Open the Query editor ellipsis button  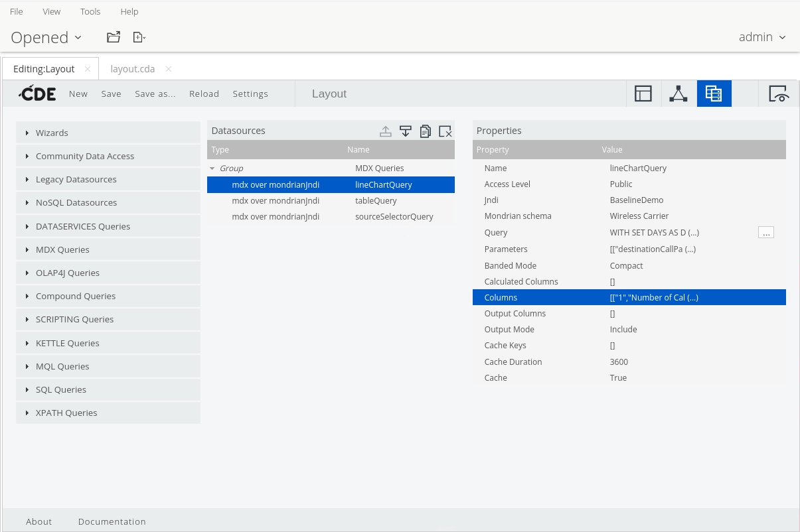765,232
